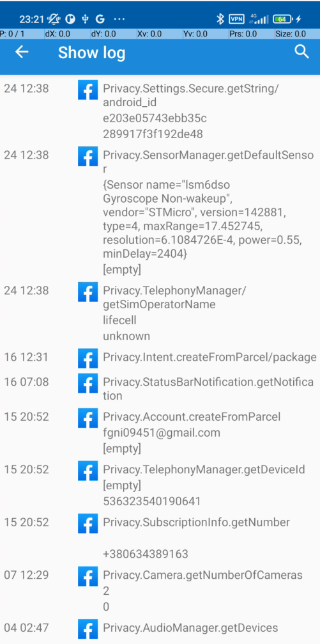Tap the VPN indicator in status bar
Viewport: 320px width, 644px height.
point(237,19)
